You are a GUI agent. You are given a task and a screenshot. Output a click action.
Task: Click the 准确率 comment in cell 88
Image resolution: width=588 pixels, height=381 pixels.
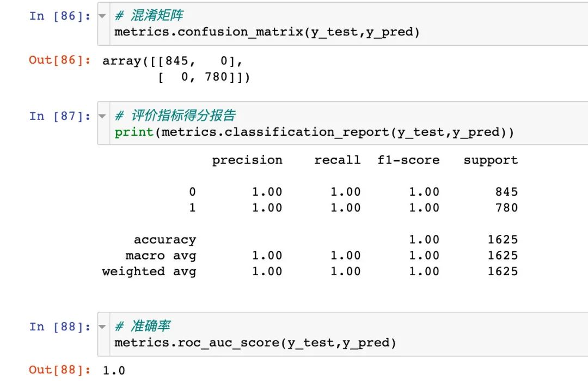[x=143, y=326]
